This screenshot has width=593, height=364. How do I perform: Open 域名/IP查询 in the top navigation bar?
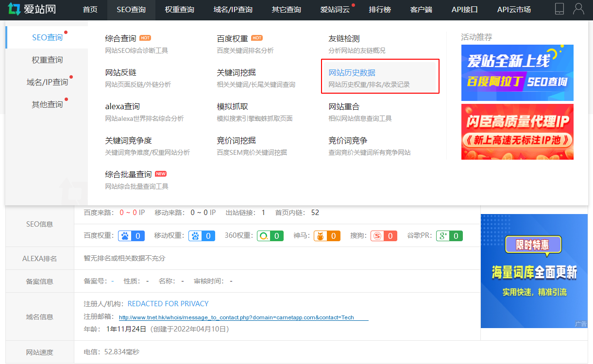tap(233, 9)
